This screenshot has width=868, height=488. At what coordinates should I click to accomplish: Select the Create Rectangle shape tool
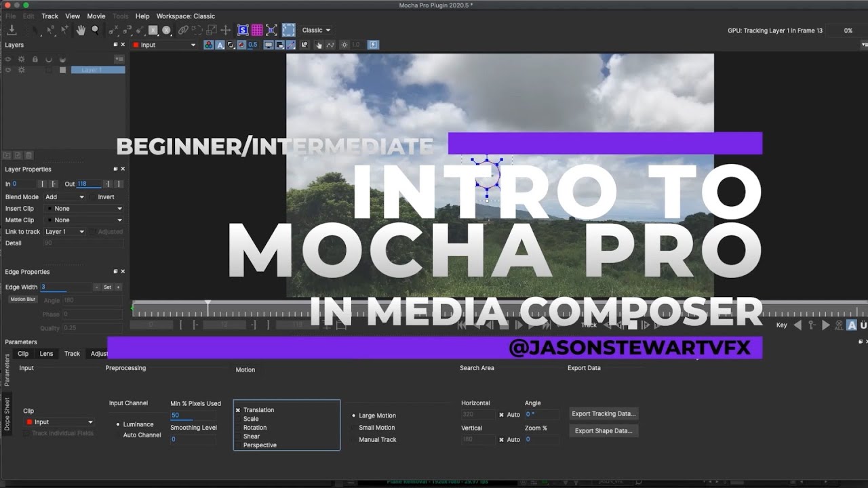point(153,30)
